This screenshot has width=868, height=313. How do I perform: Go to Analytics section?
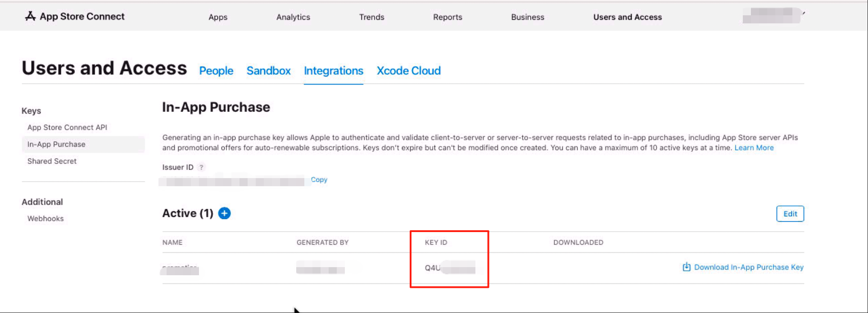point(293,17)
